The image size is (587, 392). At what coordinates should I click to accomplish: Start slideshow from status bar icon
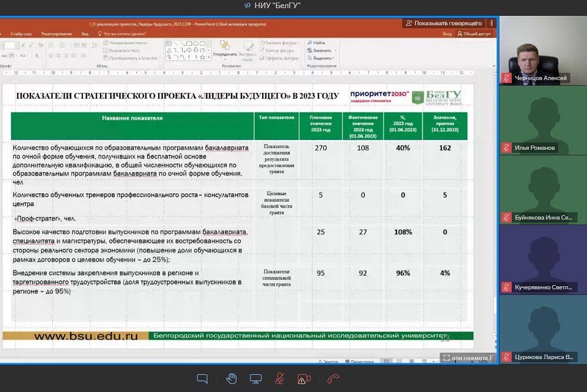pyautogui.click(x=424, y=361)
